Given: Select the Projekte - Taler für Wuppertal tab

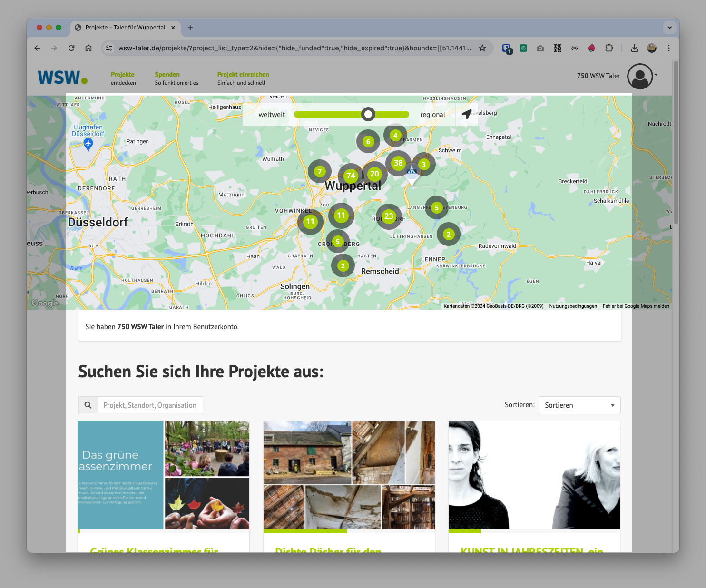Looking at the screenshot, I should tap(125, 28).
